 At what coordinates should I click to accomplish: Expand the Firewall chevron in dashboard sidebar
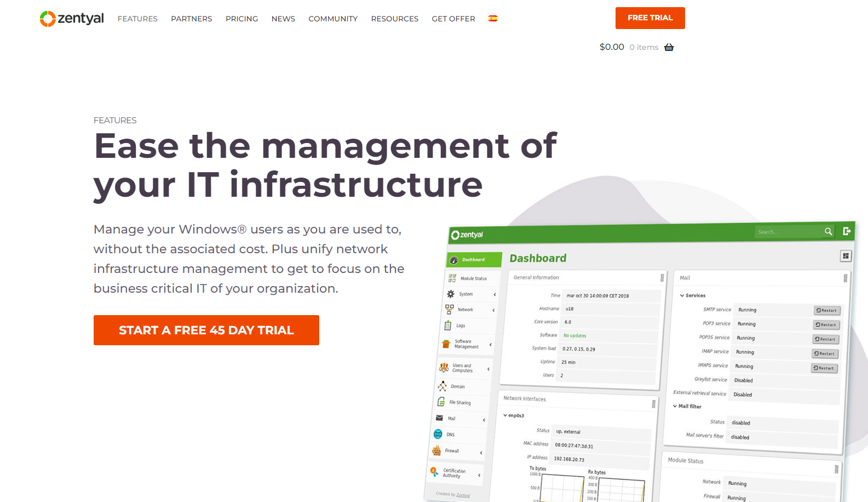[x=481, y=453]
